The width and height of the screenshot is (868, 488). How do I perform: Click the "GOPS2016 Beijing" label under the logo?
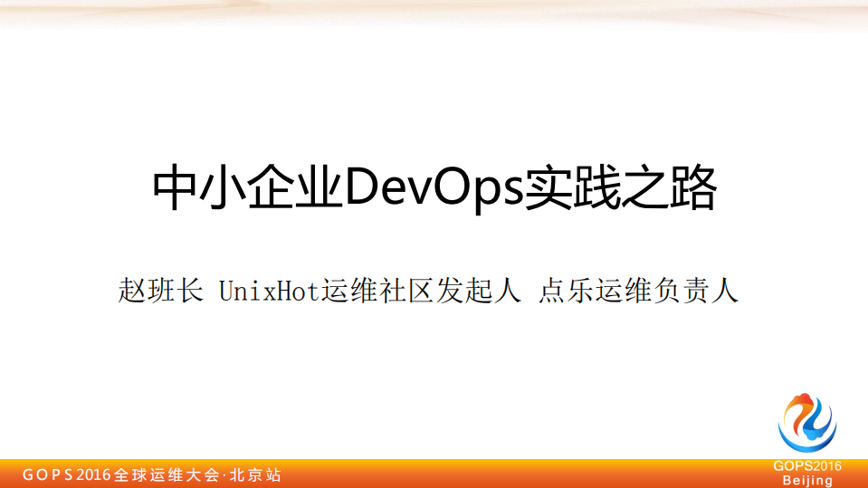pyautogui.click(x=807, y=473)
